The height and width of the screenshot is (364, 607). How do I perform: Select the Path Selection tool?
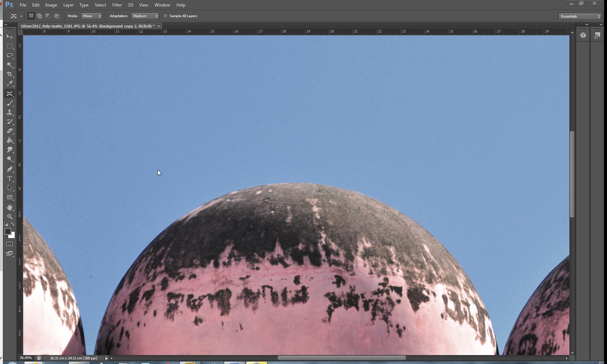(10, 188)
